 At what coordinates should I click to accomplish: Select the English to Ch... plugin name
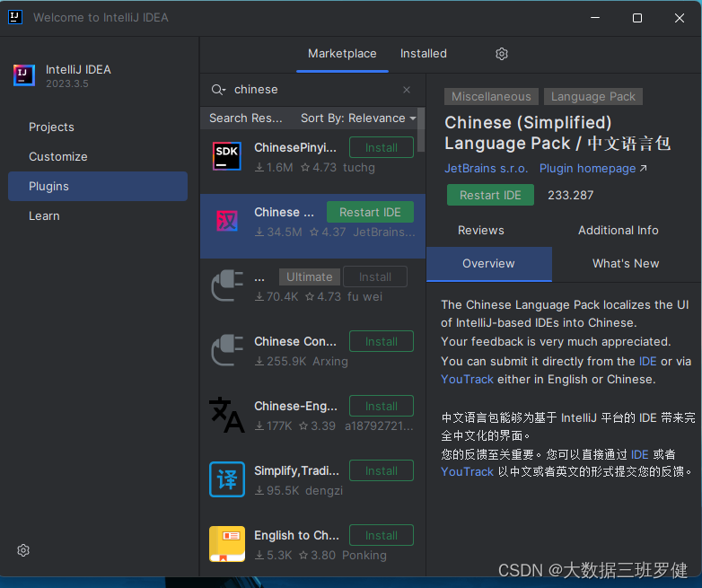296,535
